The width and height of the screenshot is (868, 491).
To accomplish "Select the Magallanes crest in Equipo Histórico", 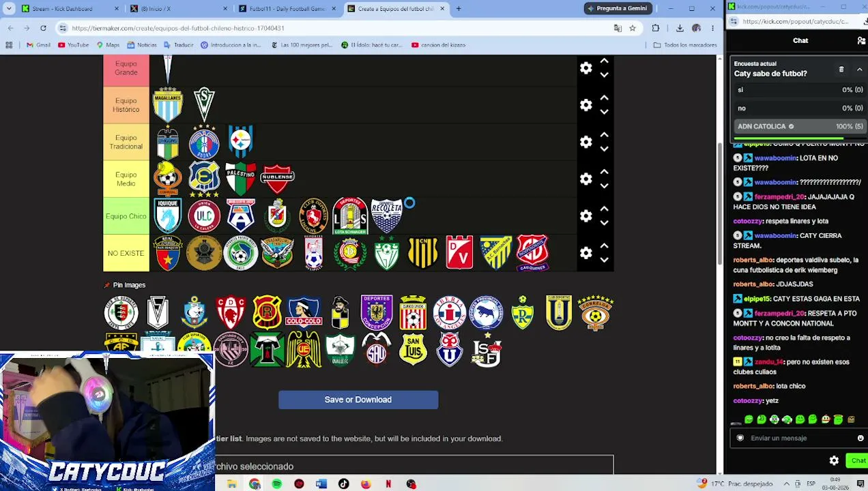I will tap(168, 104).
